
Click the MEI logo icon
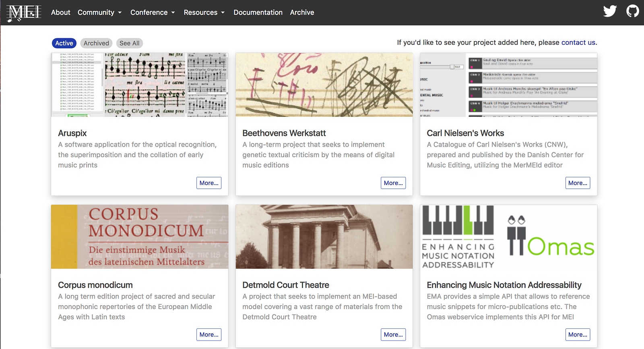tap(24, 12)
